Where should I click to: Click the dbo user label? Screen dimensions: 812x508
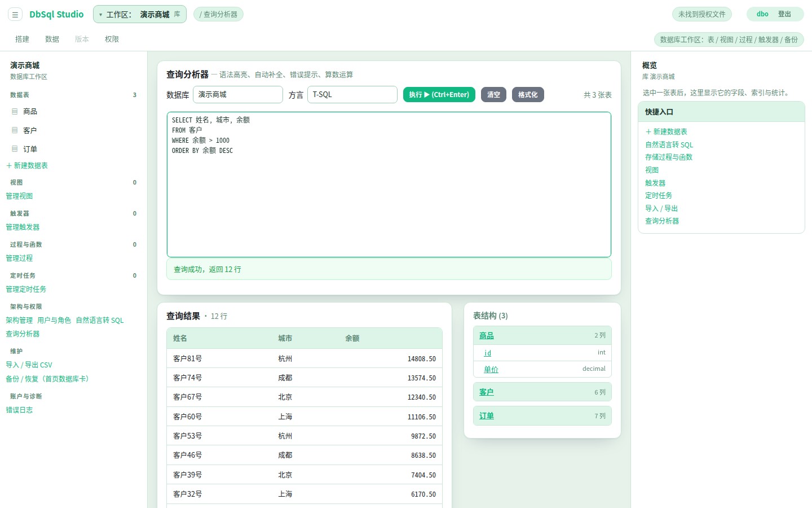coord(762,14)
